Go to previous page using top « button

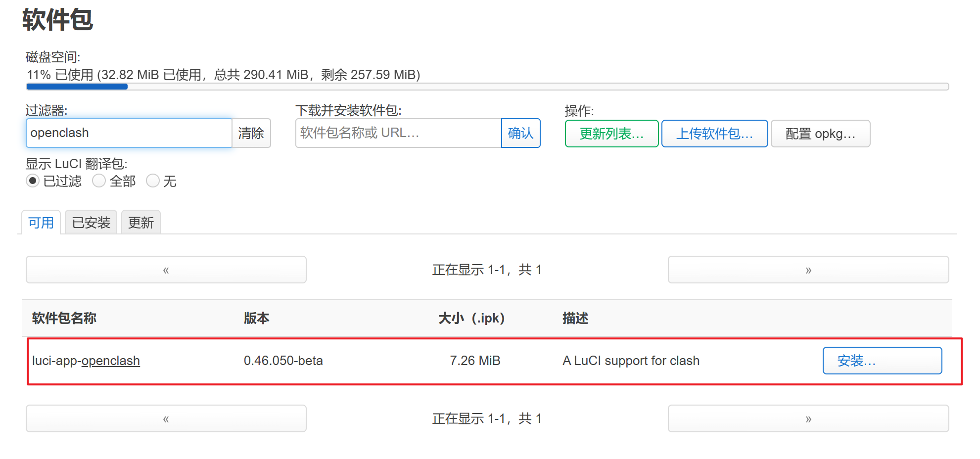click(x=166, y=270)
